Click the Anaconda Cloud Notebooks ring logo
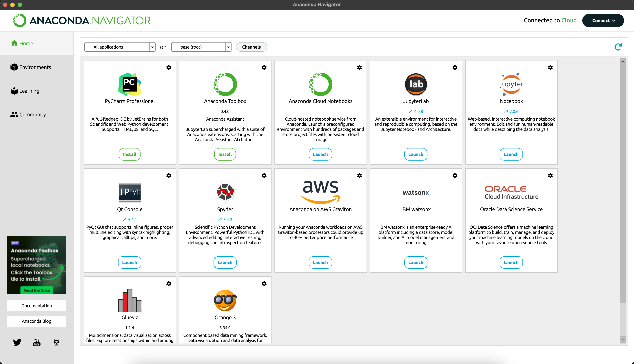The width and height of the screenshot is (634, 364). [x=320, y=84]
